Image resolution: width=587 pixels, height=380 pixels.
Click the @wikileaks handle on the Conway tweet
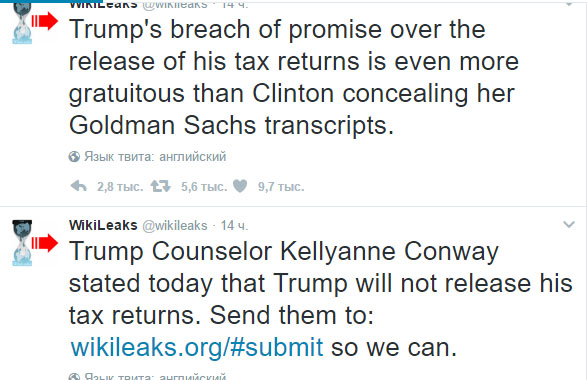coord(175,226)
